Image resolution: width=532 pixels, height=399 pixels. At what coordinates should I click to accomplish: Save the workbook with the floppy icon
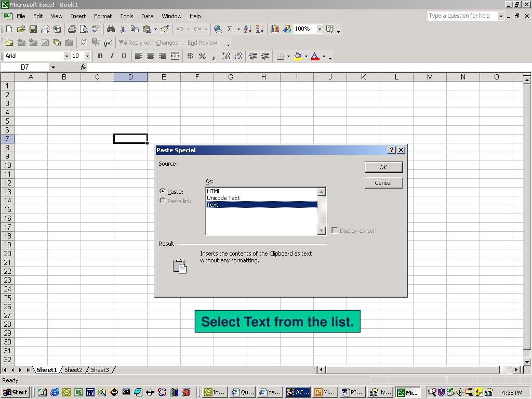[33, 29]
